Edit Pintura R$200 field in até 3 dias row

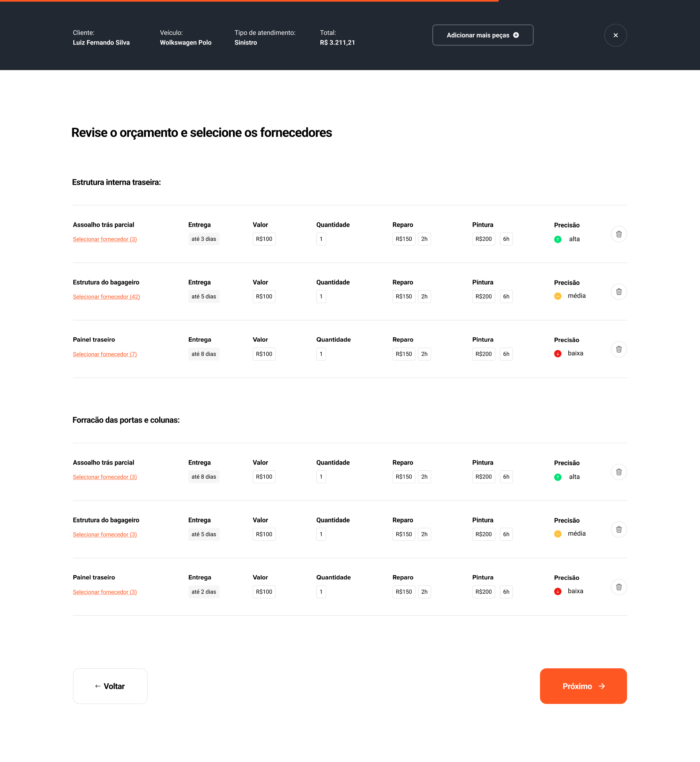click(x=483, y=239)
